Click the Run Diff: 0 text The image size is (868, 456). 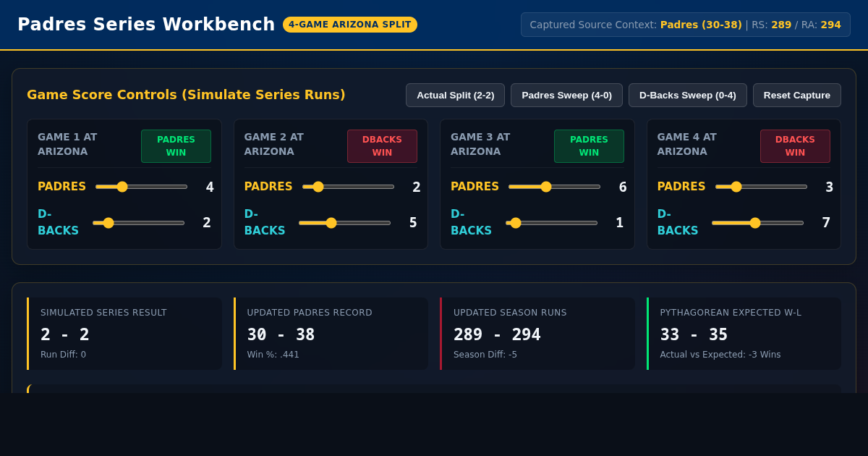(x=63, y=355)
